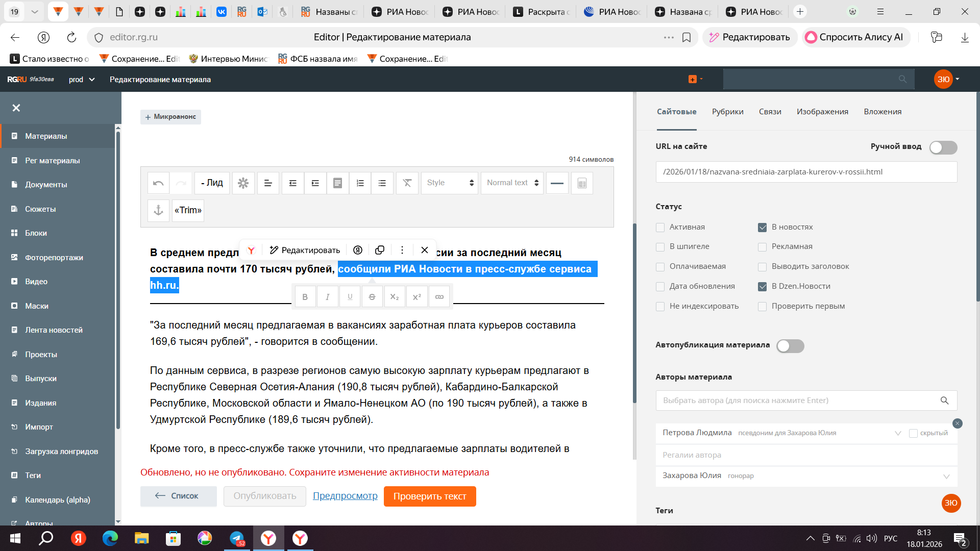Uncheck the В Dzen.Новости checkbox
This screenshot has width=980, height=551.
tap(762, 287)
